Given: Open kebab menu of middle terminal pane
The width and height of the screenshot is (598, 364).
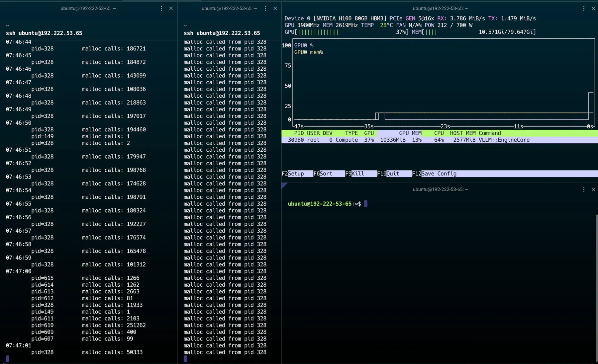Looking at the screenshot, I should [265, 8].
